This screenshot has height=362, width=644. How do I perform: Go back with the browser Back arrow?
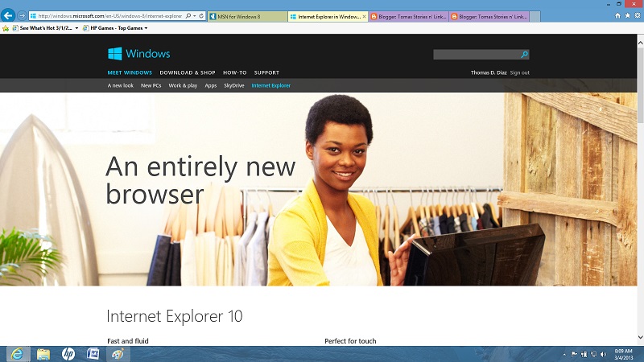tap(8, 15)
